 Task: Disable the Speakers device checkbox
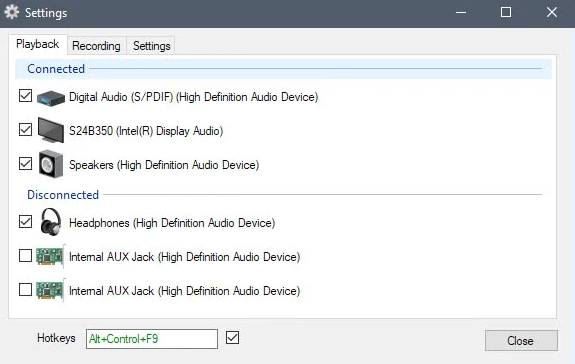[x=25, y=163]
